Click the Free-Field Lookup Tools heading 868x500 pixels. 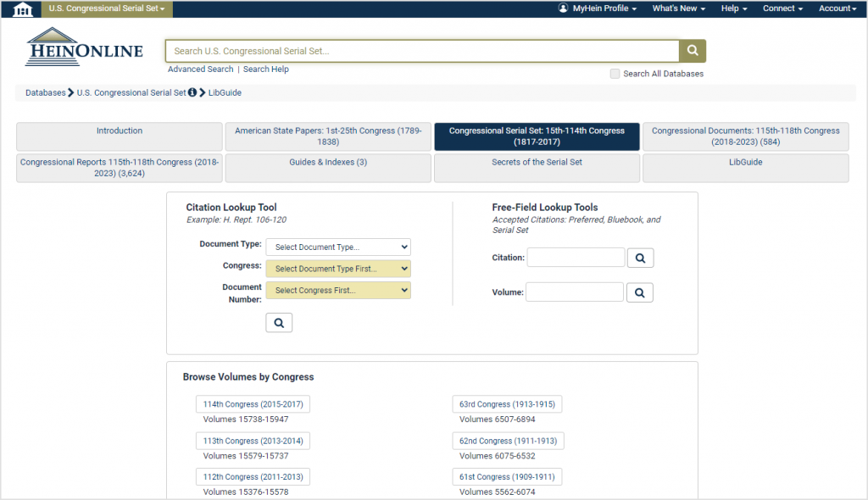(545, 207)
